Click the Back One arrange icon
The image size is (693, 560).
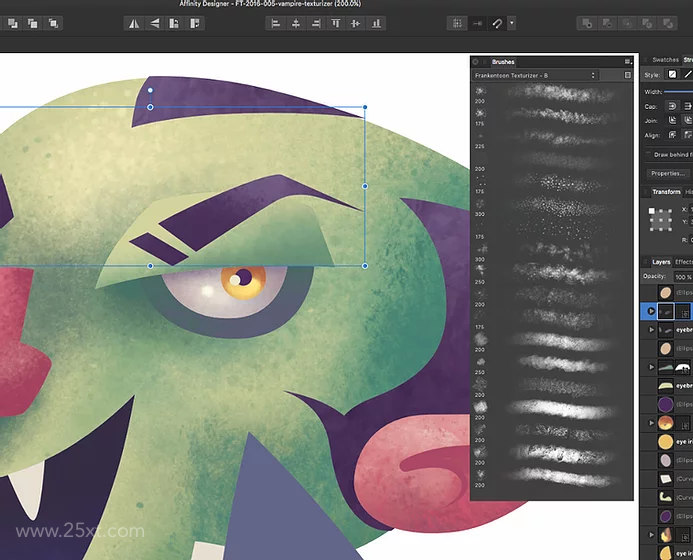pyautogui.click(x=12, y=23)
